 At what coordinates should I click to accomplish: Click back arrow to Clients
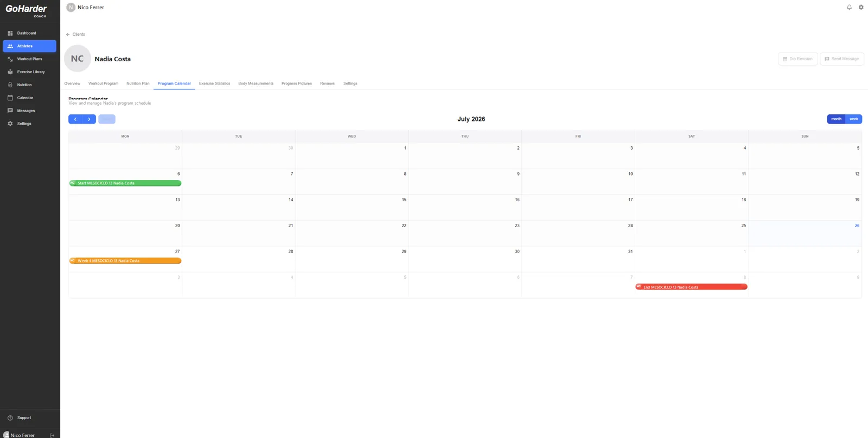tap(68, 34)
